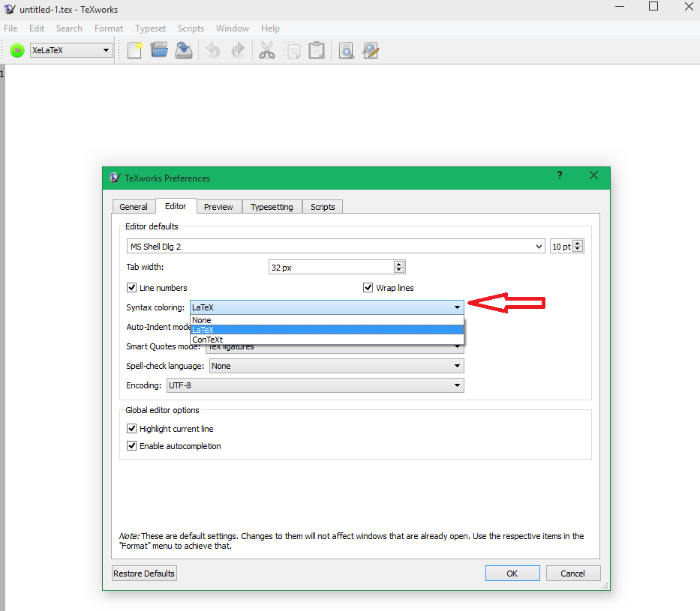
Task: Open the File menu
Action: [x=11, y=28]
